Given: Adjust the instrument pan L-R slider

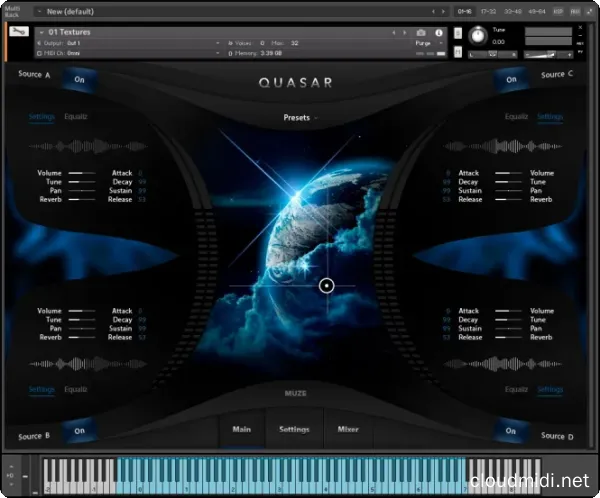Looking at the screenshot, I should (492, 55).
